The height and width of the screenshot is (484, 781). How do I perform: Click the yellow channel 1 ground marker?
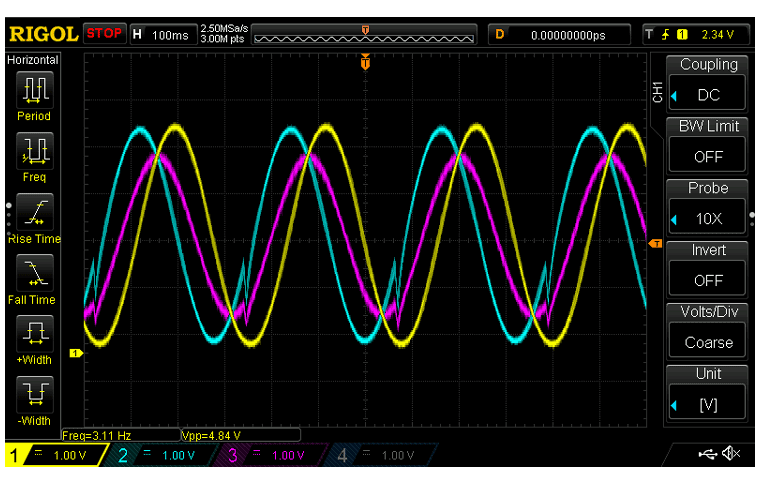pos(76,353)
